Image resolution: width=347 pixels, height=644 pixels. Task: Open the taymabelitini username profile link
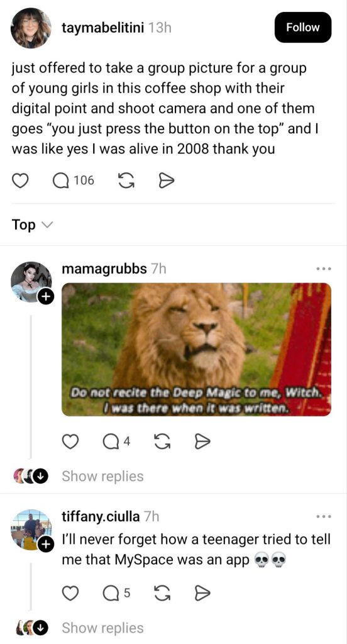pyautogui.click(x=102, y=28)
